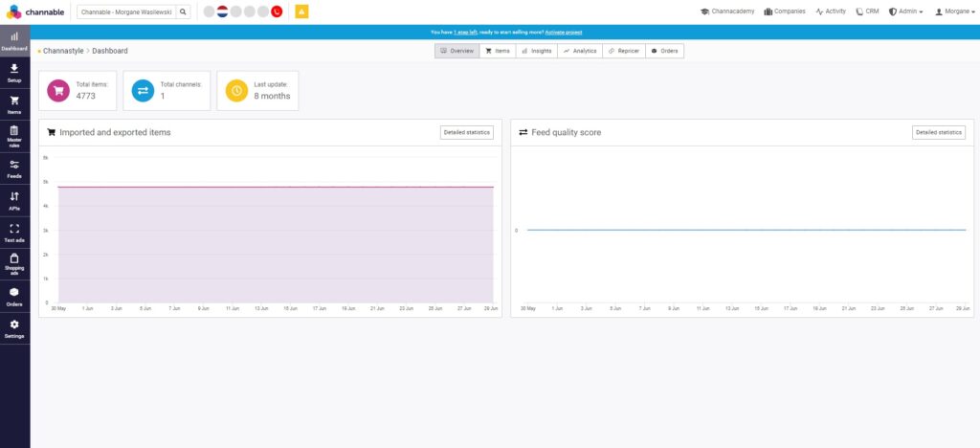Image resolution: width=980 pixels, height=448 pixels.
Task: Click the search magnifier button
Action: point(183,11)
